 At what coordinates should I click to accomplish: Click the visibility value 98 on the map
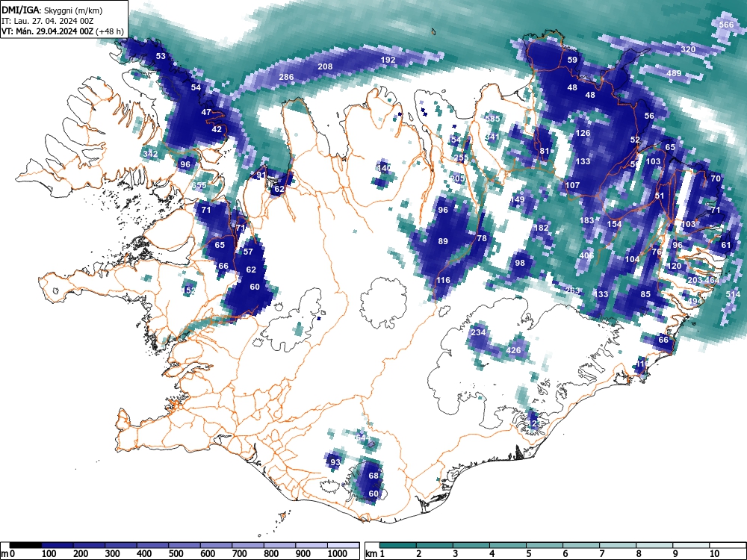[x=520, y=262]
